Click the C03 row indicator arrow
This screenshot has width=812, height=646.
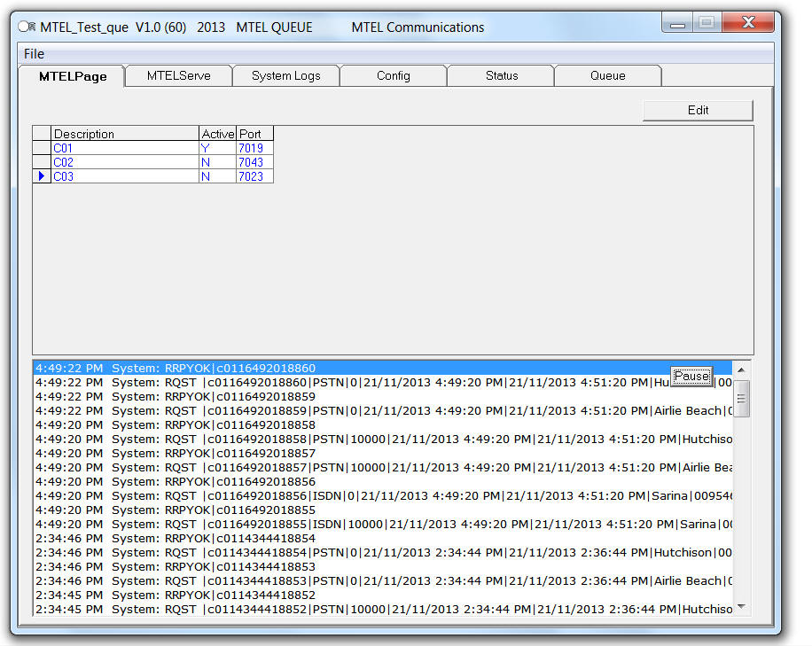click(42, 177)
